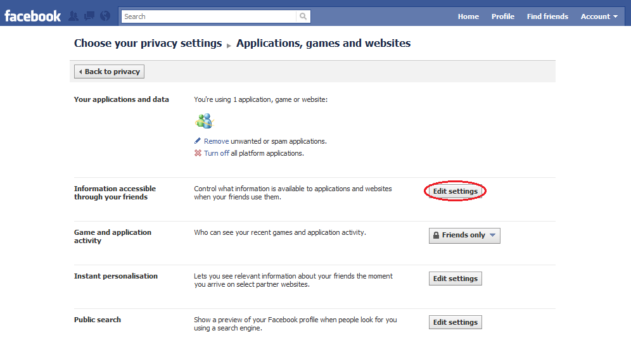Click the search magnifier button
The height and width of the screenshot is (364, 631).
click(303, 16)
